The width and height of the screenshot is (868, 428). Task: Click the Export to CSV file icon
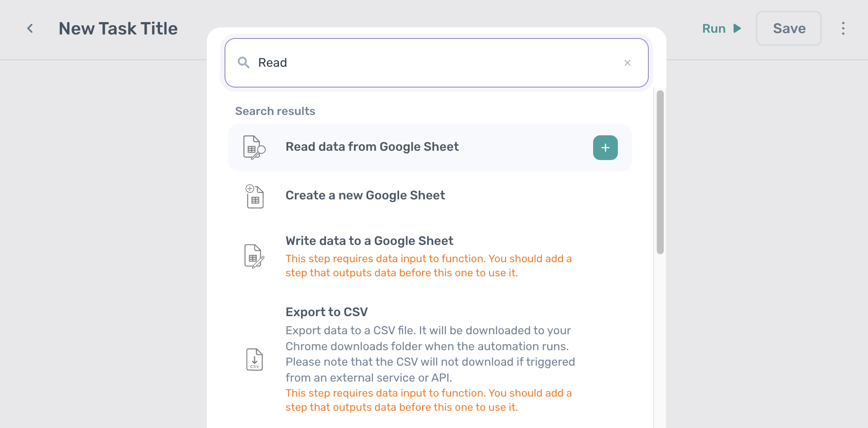(x=254, y=359)
